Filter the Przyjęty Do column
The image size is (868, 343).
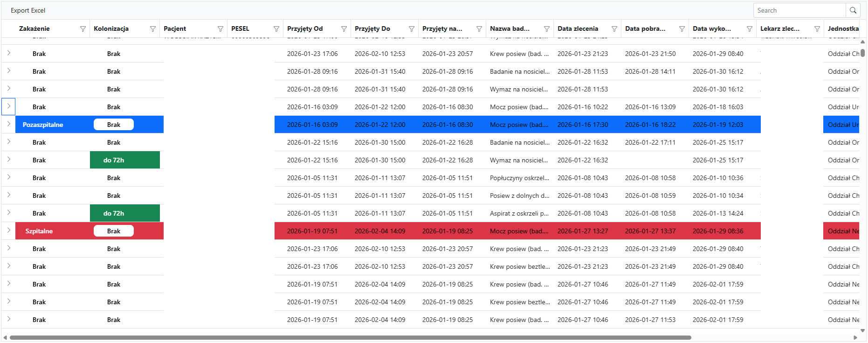412,29
